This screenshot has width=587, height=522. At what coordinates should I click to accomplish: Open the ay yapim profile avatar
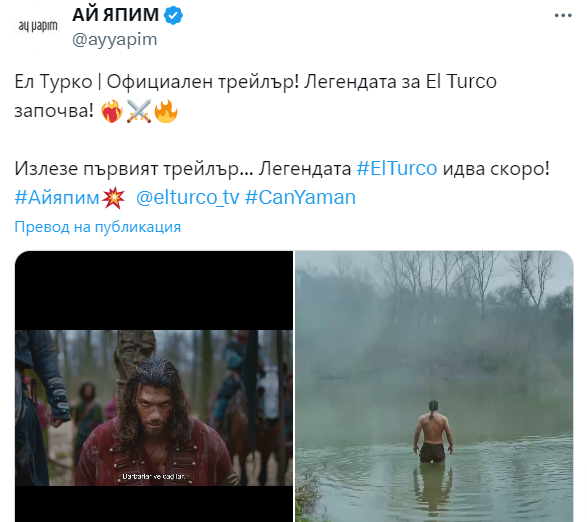click(x=37, y=26)
